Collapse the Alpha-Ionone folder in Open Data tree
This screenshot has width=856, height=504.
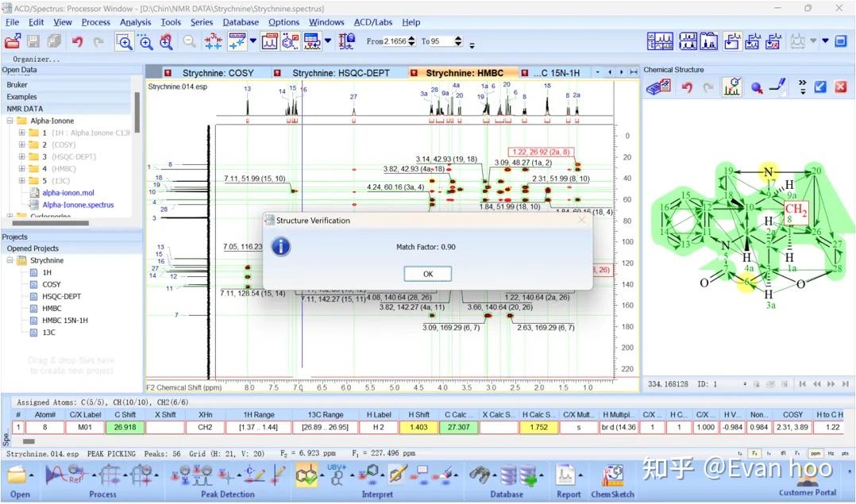[10, 121]
